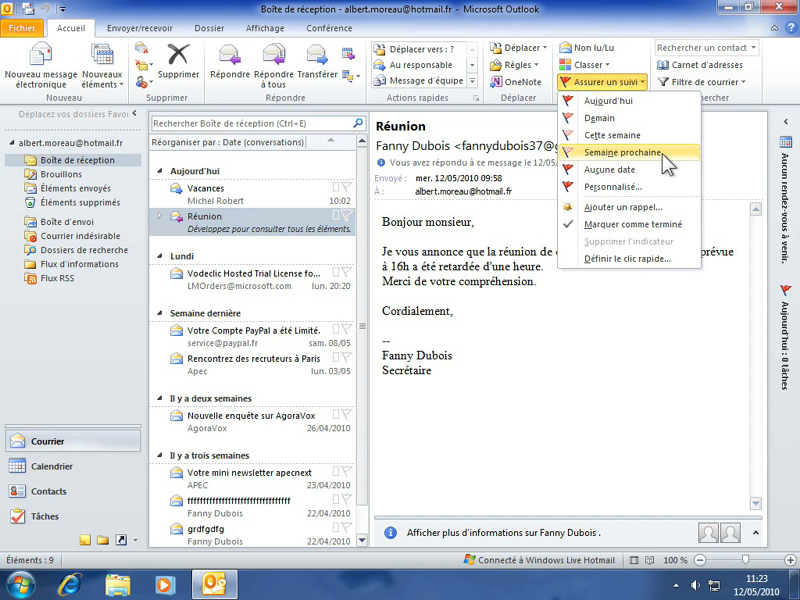Toggle the flag on the Votre Compte PayPal email

tap(346, 329)
